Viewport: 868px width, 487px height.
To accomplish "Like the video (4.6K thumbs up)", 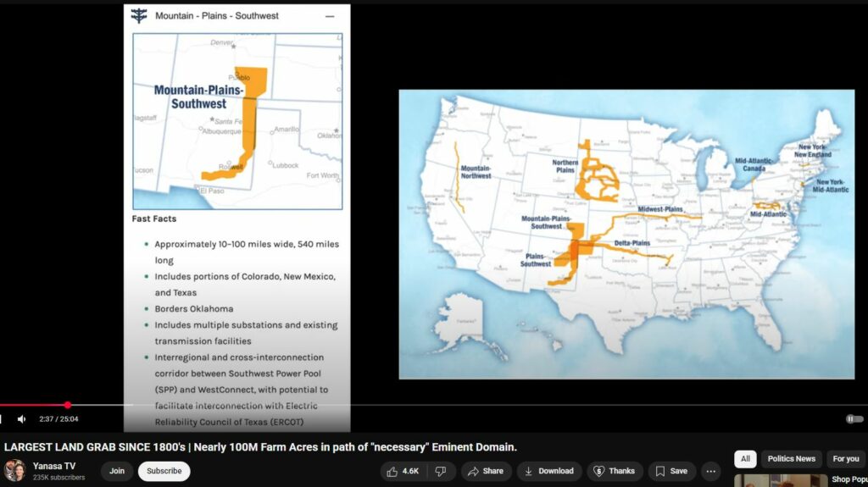I will click(403, 471).
